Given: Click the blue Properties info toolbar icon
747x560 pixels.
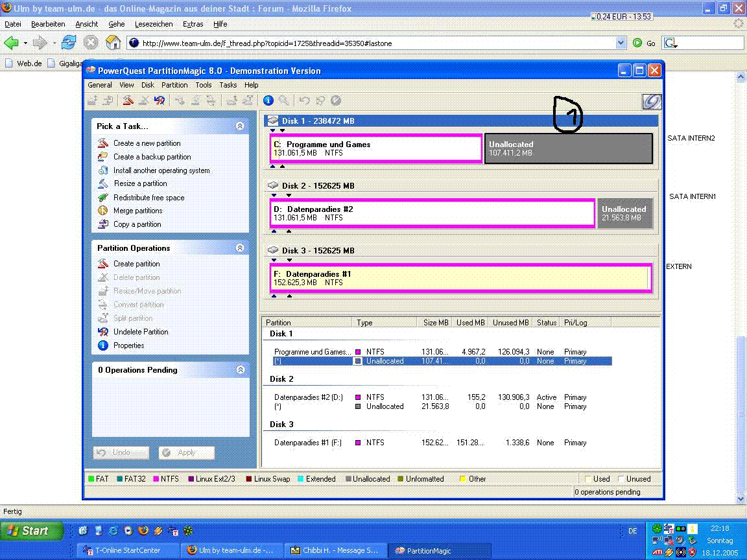Looking at the screenshot, I should pos(268,100).
